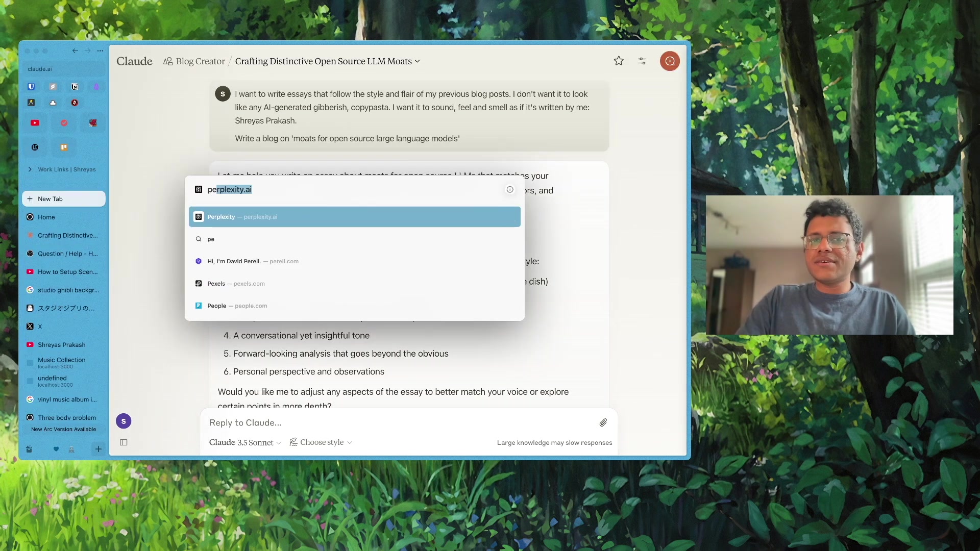The width and height of the screenshot is (980, 551).
Task: Open the orange Trello-style pinned tile
Action: [64, 147]
